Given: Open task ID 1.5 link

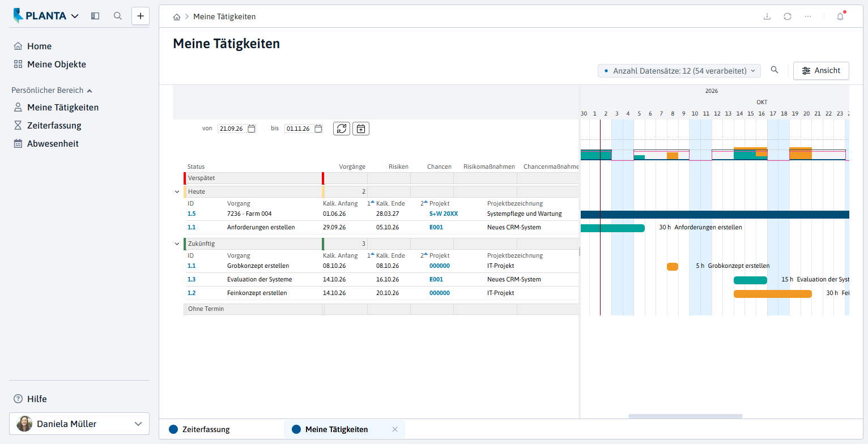Looking at the screenshot, I should [192, 214].
